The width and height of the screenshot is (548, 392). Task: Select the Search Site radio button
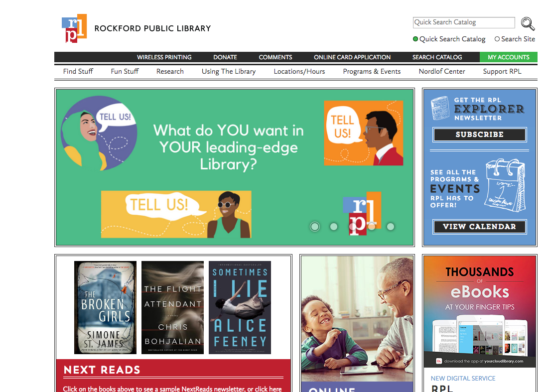click(497, 39)
